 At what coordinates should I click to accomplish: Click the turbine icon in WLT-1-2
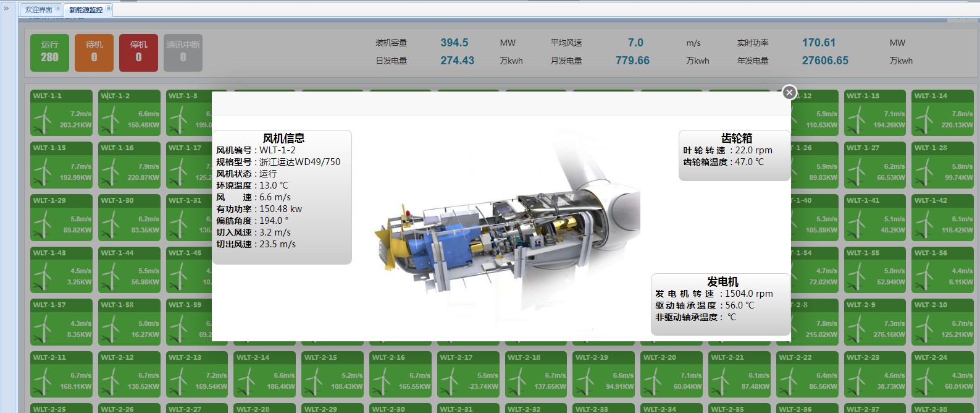coord(110,119)
